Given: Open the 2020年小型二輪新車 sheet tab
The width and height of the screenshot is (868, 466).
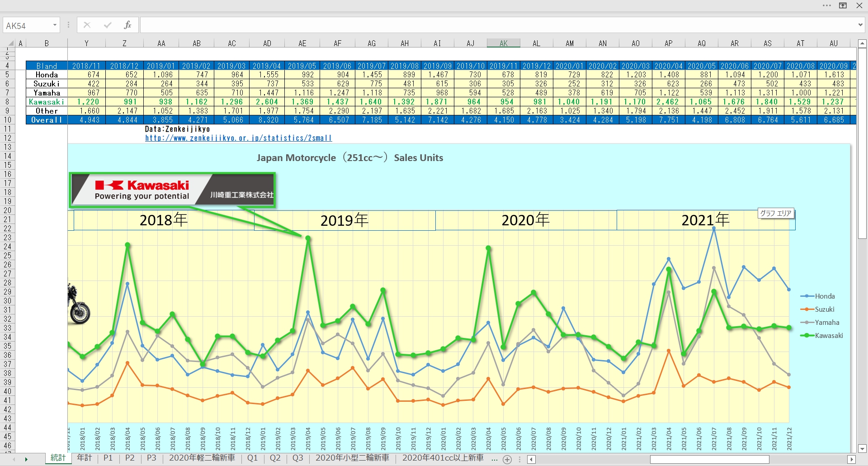Looking at the screenshot, I should coord(352,458).
